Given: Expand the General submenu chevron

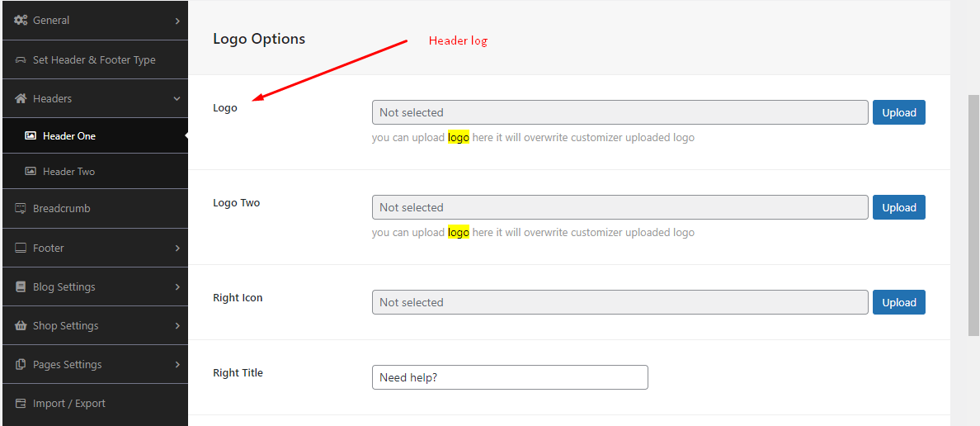Looking at the screenshot, I should 177,20.
